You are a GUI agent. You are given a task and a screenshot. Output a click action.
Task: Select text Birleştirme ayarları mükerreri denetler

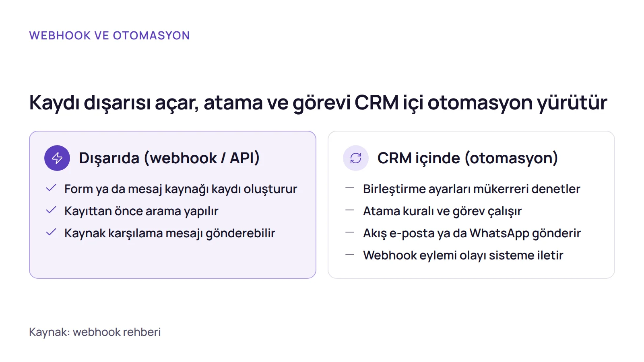pos(472,189)
